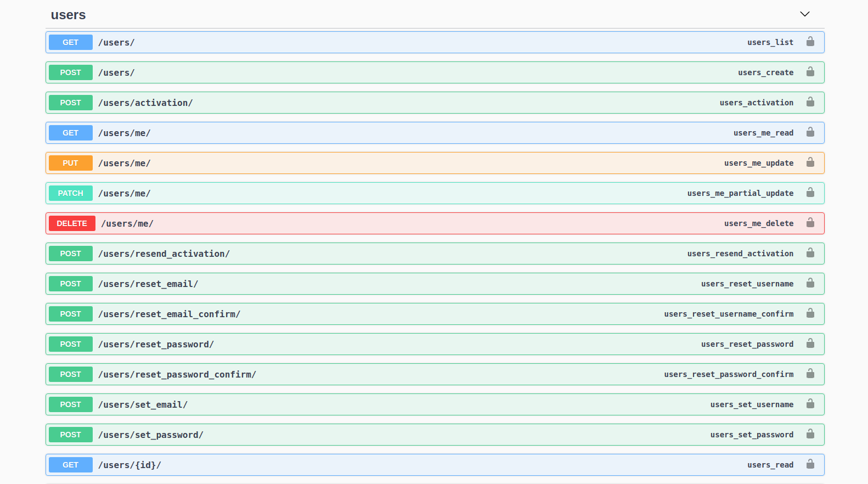The height and width of the screenshot is (484, 868).
Task: Select the lock icon for users_me_partial_update
Action: 810,193
